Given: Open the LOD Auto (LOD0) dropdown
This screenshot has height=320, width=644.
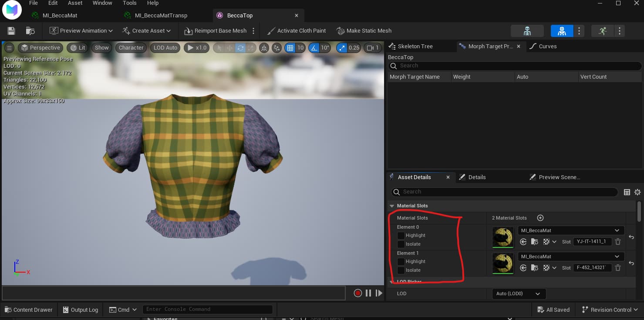Looking at the screenshot, I should coord(518,293).
